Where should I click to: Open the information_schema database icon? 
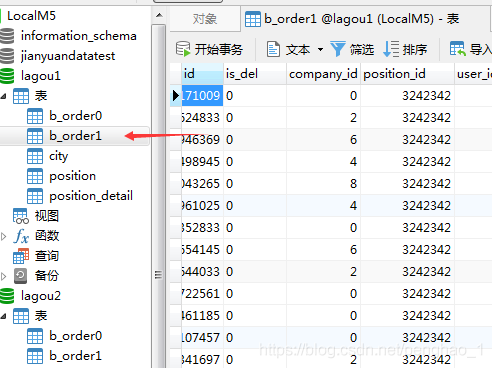click(7, 36)
